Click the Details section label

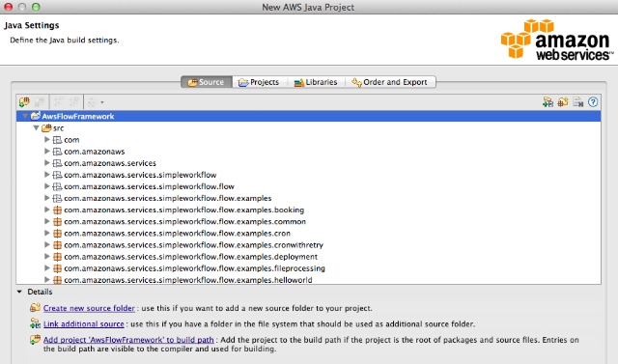[x=40, y=292]
